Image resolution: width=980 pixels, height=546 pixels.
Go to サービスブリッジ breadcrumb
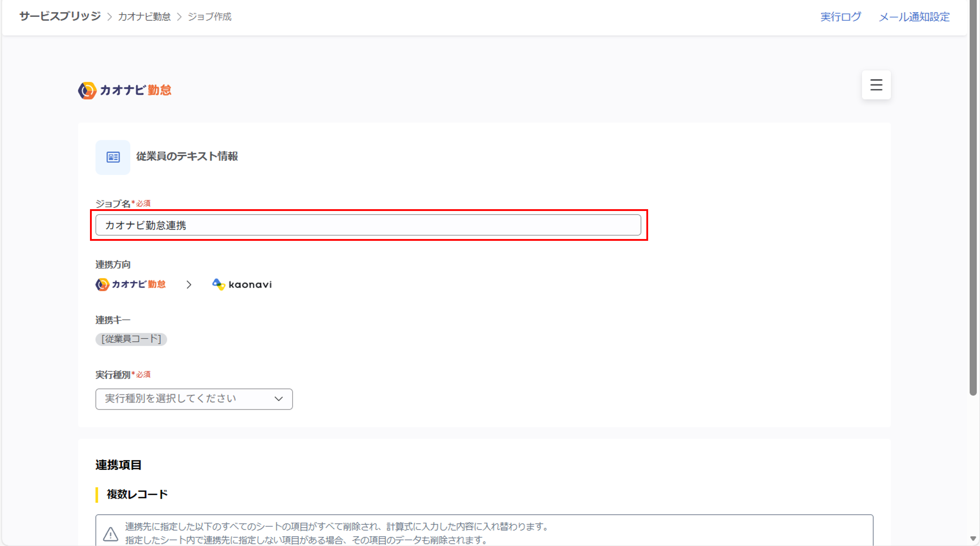[60, 16]
